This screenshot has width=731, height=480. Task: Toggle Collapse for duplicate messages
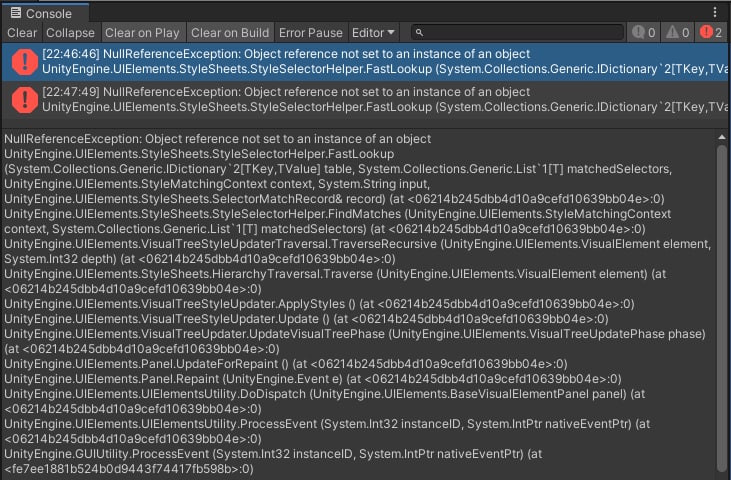(x=70, y=33)
